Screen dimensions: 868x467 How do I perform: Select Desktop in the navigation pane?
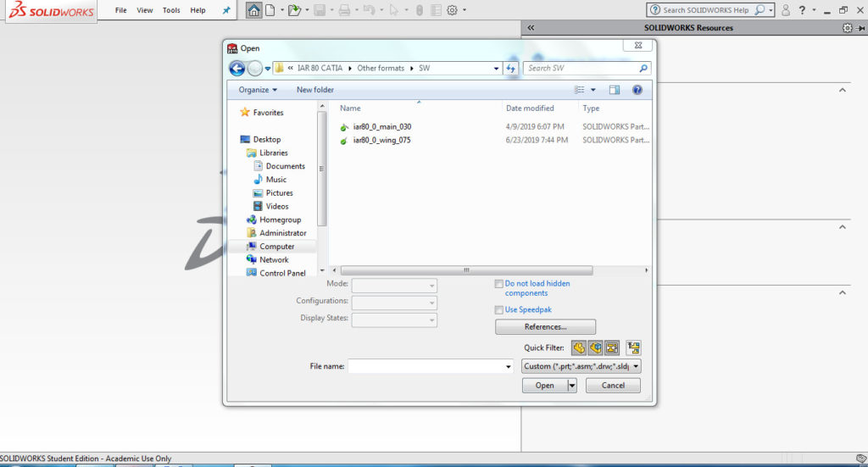267,140
